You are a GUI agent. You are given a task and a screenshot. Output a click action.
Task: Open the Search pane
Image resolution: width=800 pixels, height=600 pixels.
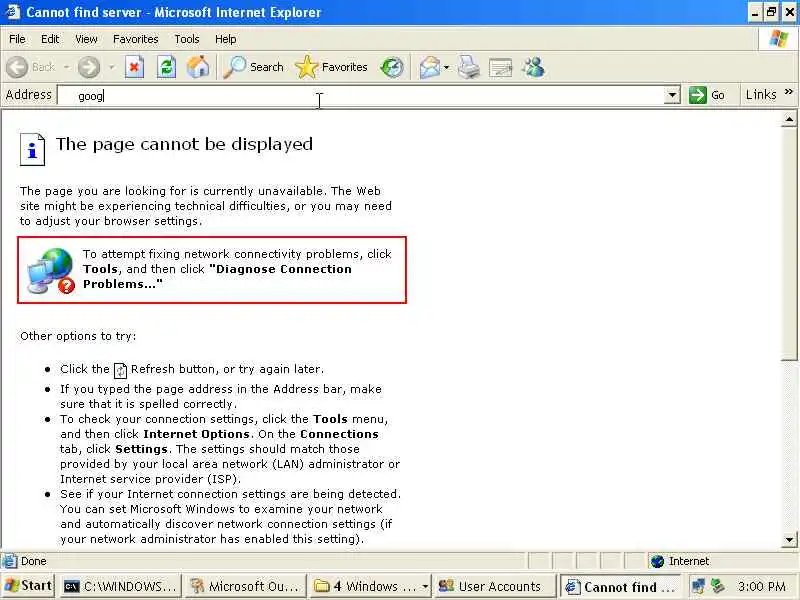pos(254,67)
